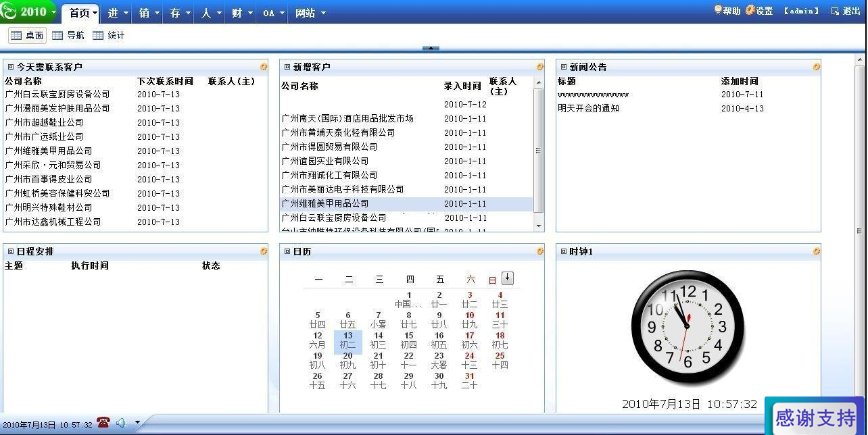Viewport: 868px width, 435px height.
Task: Click the 【admin】 user link
Action: point(801,11)
